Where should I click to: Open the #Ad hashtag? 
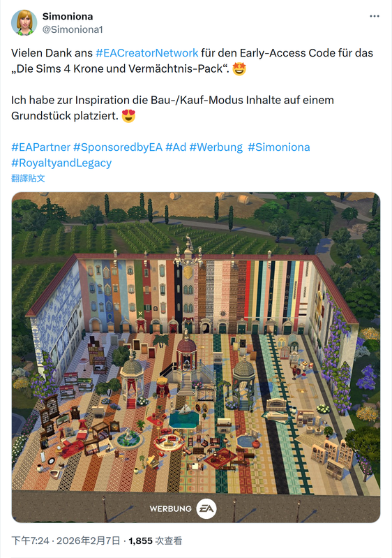[176, 147]
